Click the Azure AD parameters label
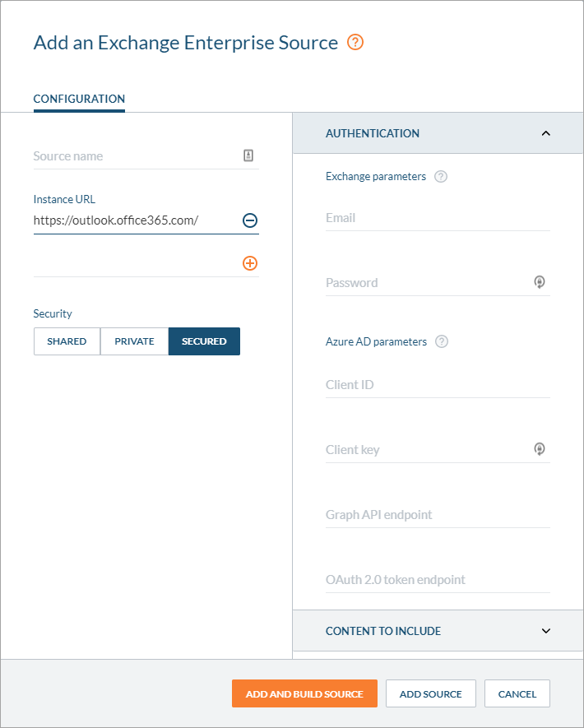The width and height of the screenshot is (584, 728). (x=376, y=341)
